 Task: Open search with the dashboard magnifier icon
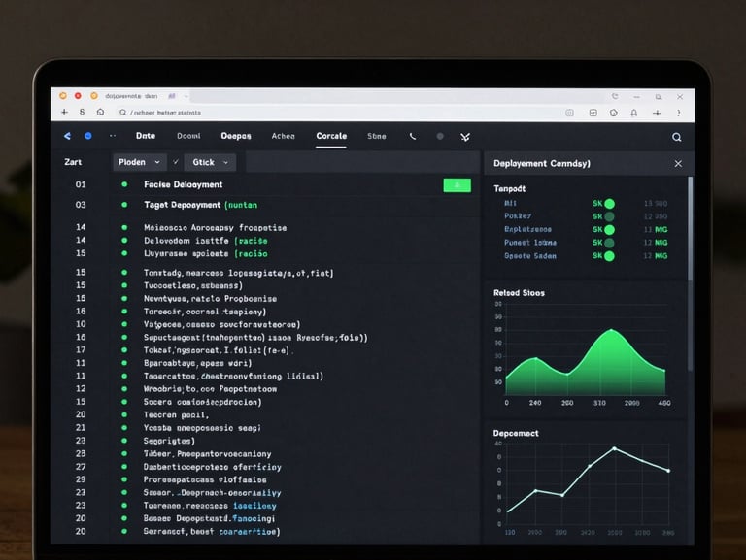(x=676, y=138)
